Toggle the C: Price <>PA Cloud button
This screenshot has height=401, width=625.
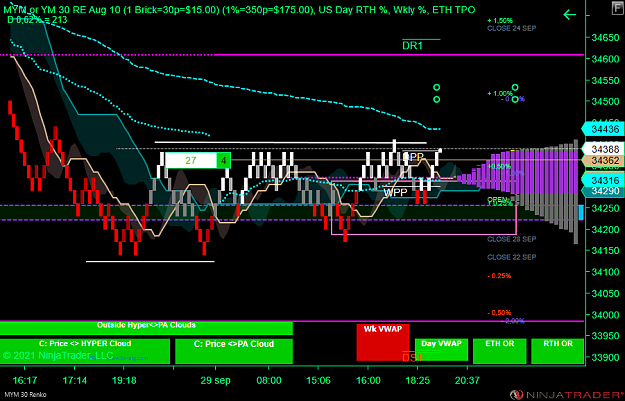click(x=234, y=351)
